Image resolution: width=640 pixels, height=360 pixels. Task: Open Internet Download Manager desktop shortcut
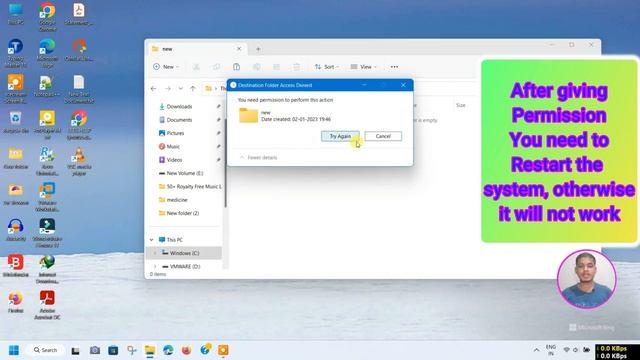(x=47, y=269)
